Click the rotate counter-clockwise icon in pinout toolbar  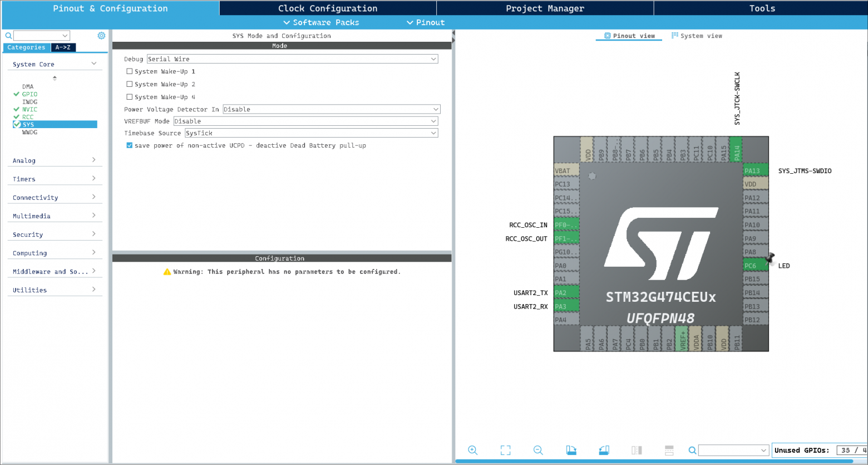pos(604,450)
